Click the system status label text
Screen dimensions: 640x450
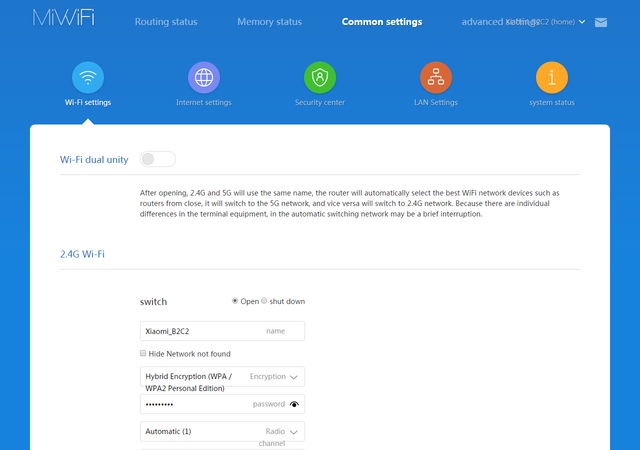pyautogui.click(x=552, y=102)
